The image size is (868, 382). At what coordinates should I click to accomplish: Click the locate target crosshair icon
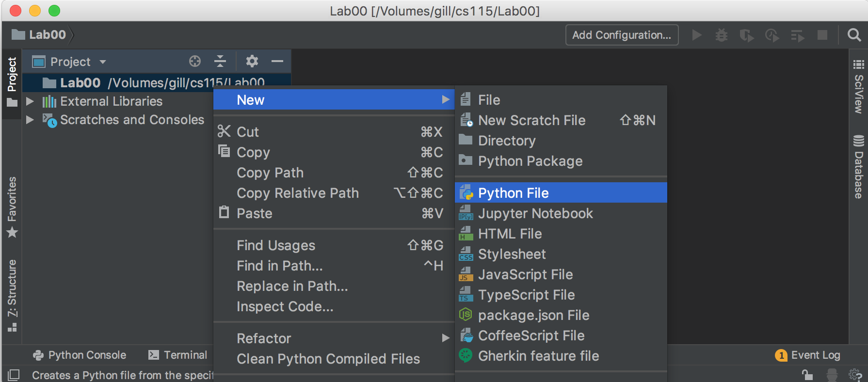(195, 61)
